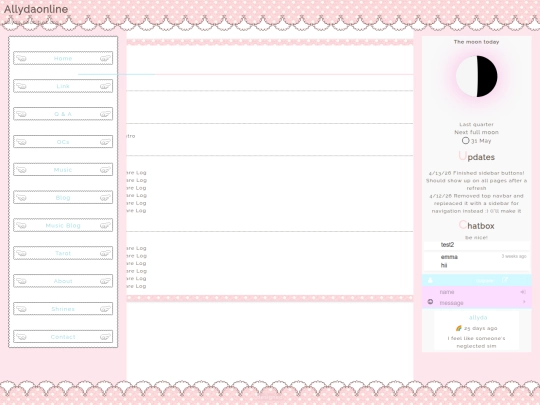This screenshot has height=405, width=540.
Task: Open the Music Blog sidebar button
Action: [63, 226]
